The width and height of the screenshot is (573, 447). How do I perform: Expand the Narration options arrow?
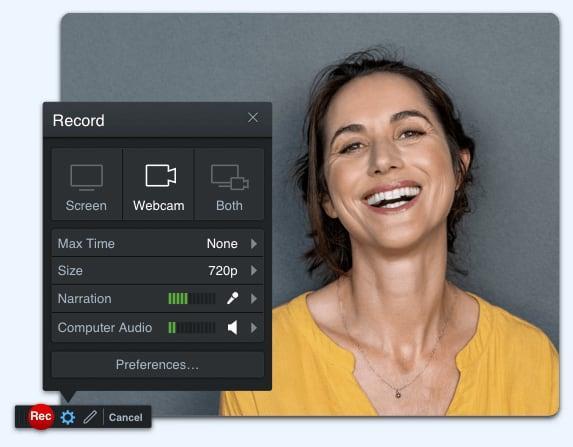point(254,299)
